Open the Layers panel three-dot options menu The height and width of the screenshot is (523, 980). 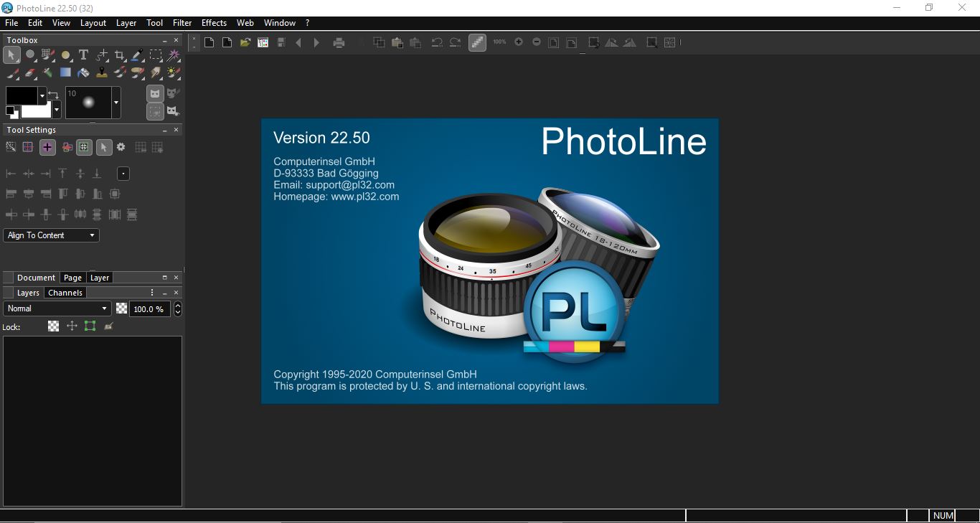point(152,293)
